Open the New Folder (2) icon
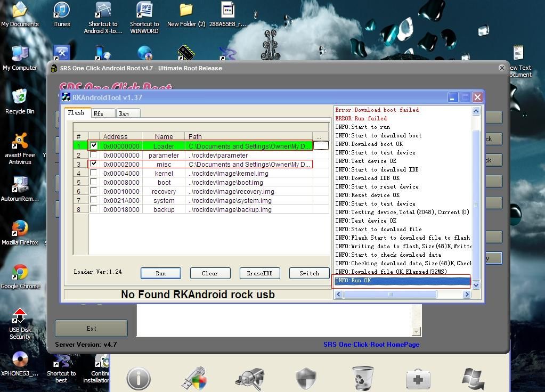The height and width of the screenshot is (392, 545). tap(186, 14)
